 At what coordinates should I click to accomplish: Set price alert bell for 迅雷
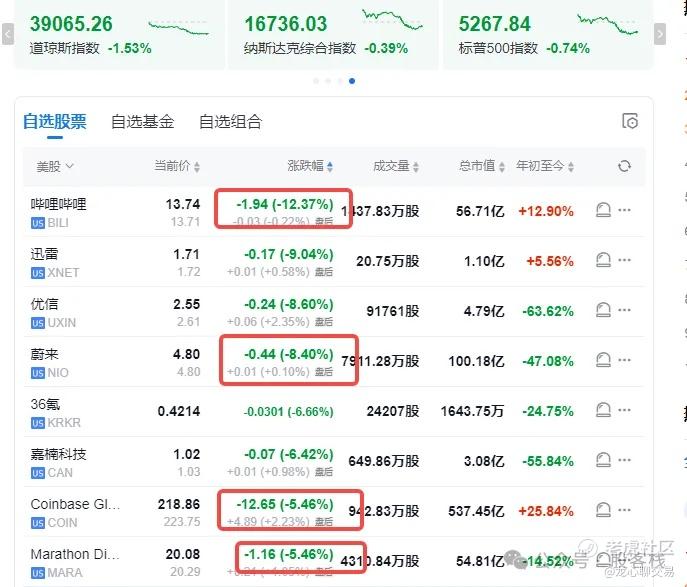[x=603, y=260]
